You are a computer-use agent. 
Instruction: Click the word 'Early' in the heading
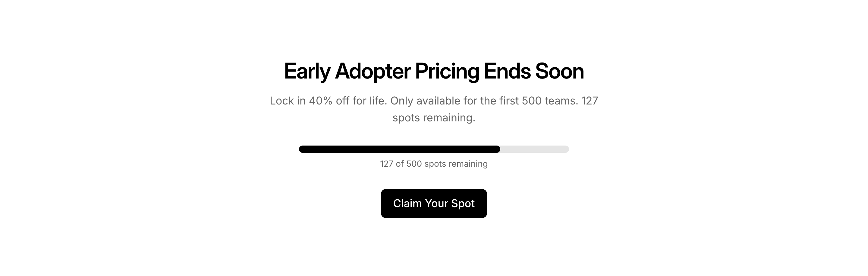tap(307, 71)
